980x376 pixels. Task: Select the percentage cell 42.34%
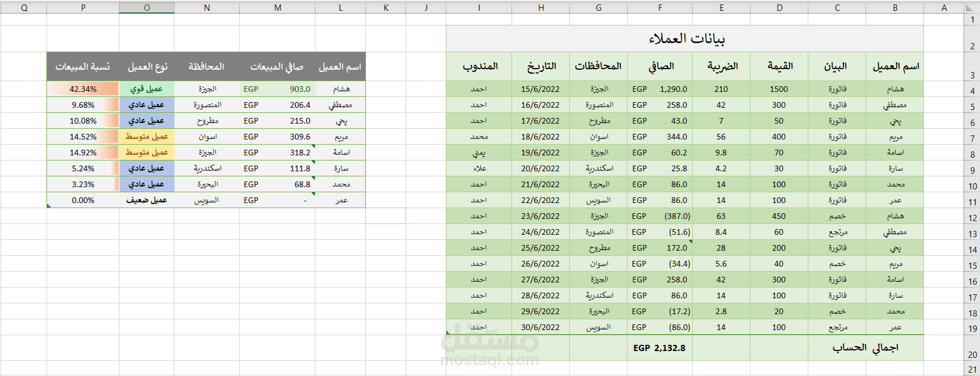tap(83, 89)
